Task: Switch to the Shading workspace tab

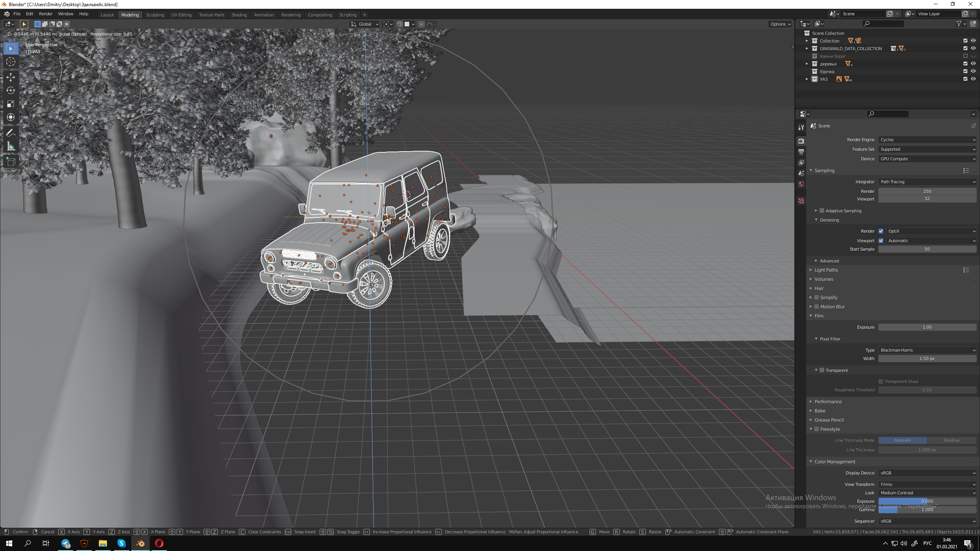Action: point(239,15)
